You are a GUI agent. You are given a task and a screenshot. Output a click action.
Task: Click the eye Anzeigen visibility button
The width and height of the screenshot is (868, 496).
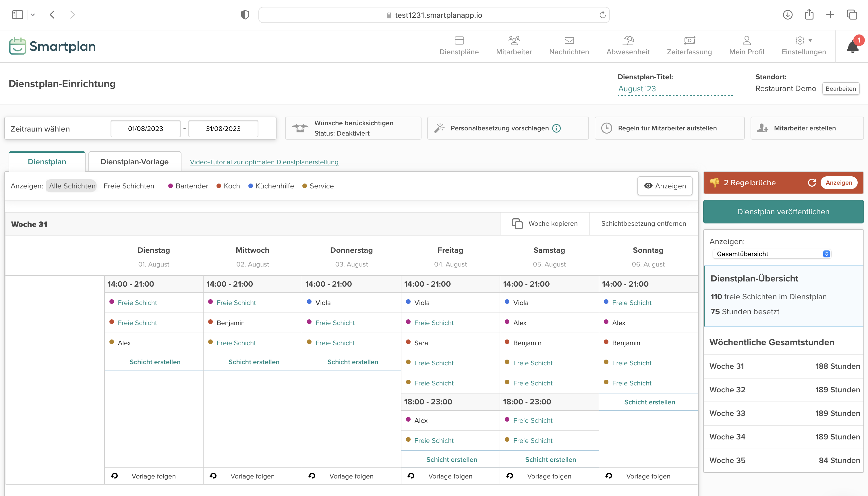pos(664,186)
